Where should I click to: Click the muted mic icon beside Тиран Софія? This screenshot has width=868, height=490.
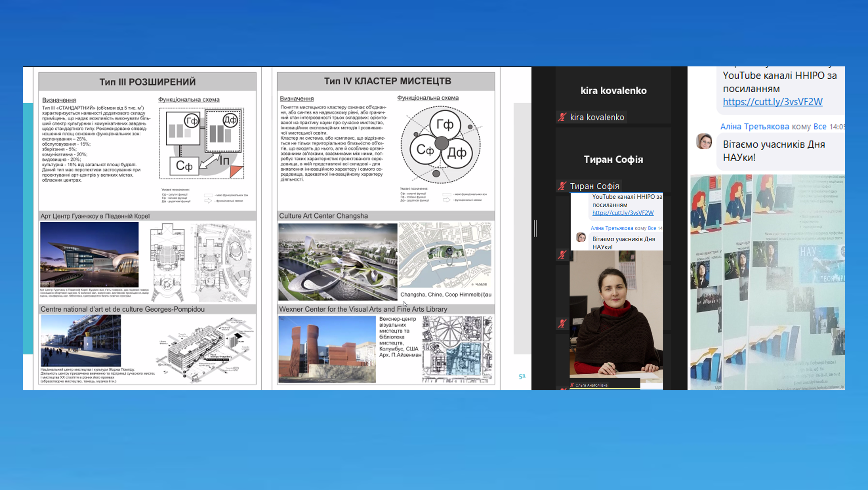[562, 186]
